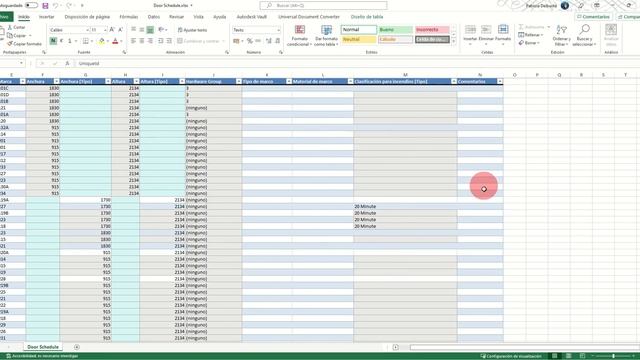Click the Copiar button

16,36
